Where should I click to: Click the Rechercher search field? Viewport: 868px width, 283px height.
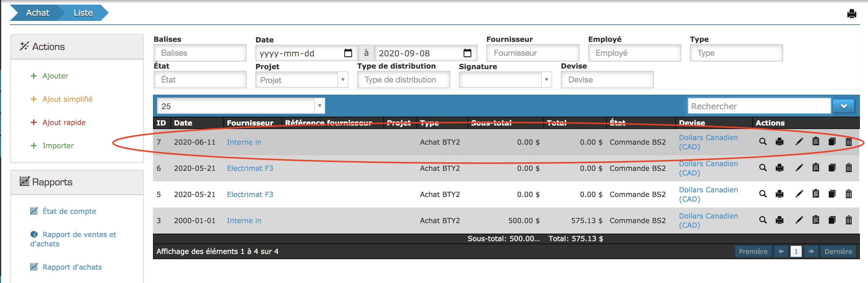tap(759, 106)
